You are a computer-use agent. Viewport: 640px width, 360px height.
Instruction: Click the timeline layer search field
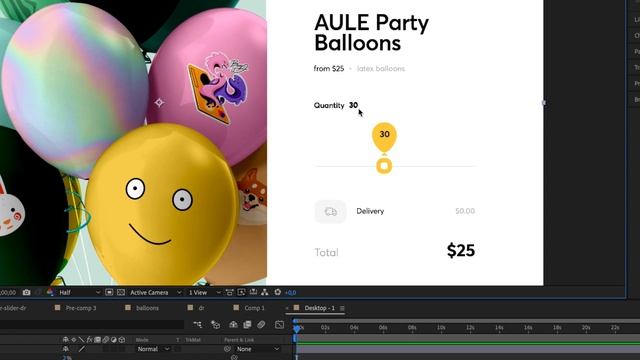pyautogui.click(x=92, y=324)
